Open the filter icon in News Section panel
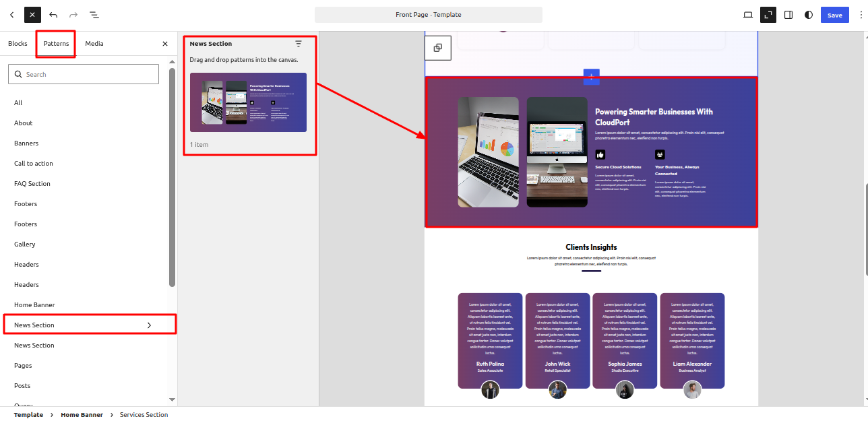The height and width of the screenshot is (423, 868). [x=299, y=44]
